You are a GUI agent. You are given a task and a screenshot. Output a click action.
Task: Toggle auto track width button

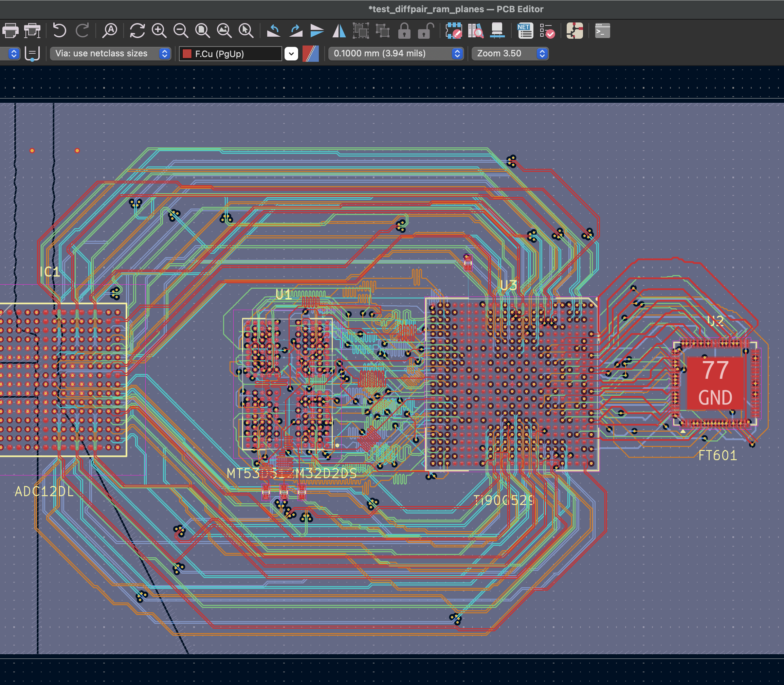pos(32,54)
